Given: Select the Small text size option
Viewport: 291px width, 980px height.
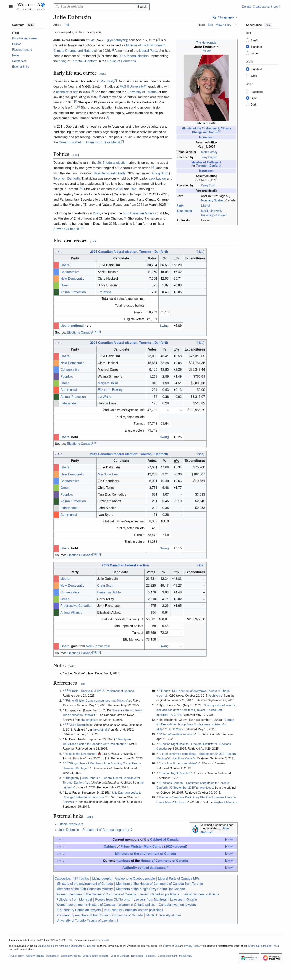Looking at the screenshot, I should click(x=248, y=40).
